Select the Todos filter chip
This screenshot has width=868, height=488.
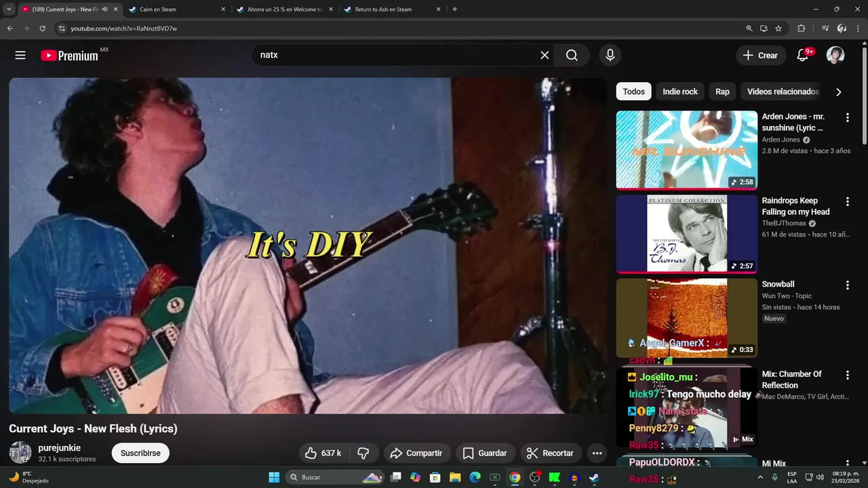[634, 91]
